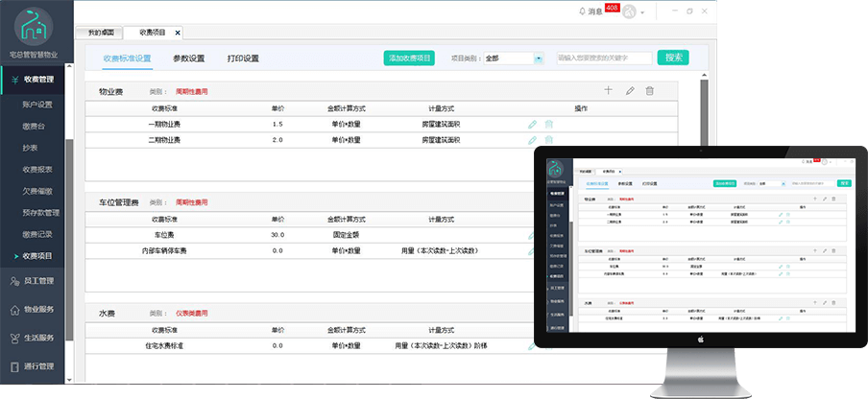868x399 pixels.
Task: Open notifications via the 消息 bell icon
Action: 582,12
